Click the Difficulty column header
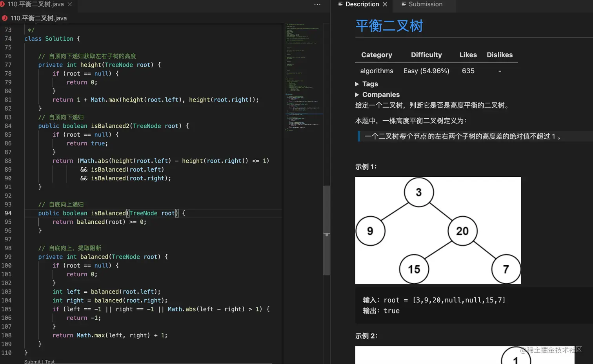Viewport: 593px width, 364px height. (x=426, y=55)
